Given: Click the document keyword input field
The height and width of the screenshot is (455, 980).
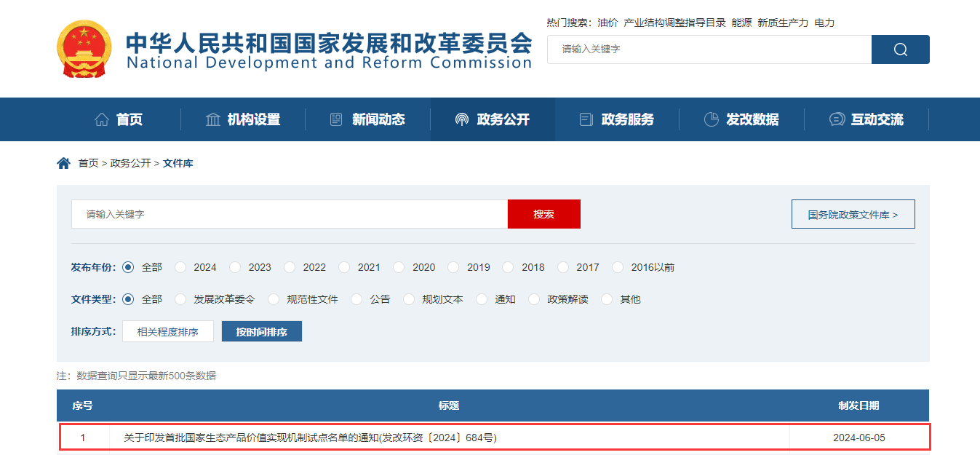Looking at the screenshot, I should coord(290,214).
